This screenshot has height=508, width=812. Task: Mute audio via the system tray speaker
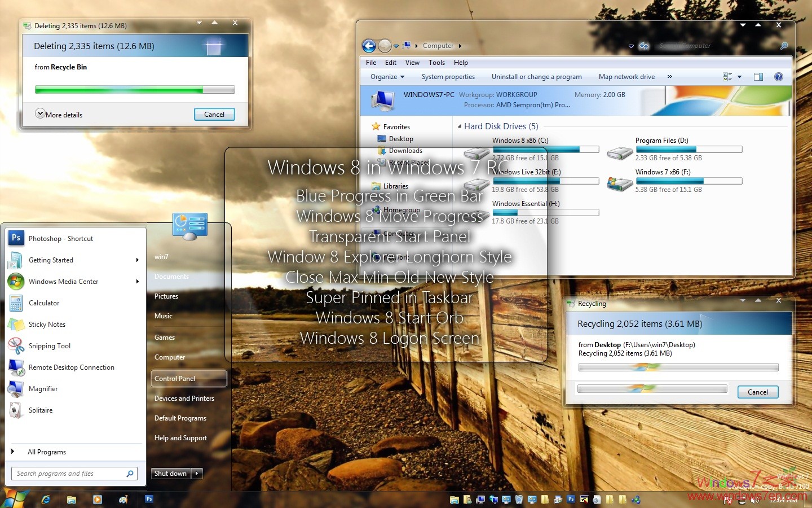(x=756, y=500)
